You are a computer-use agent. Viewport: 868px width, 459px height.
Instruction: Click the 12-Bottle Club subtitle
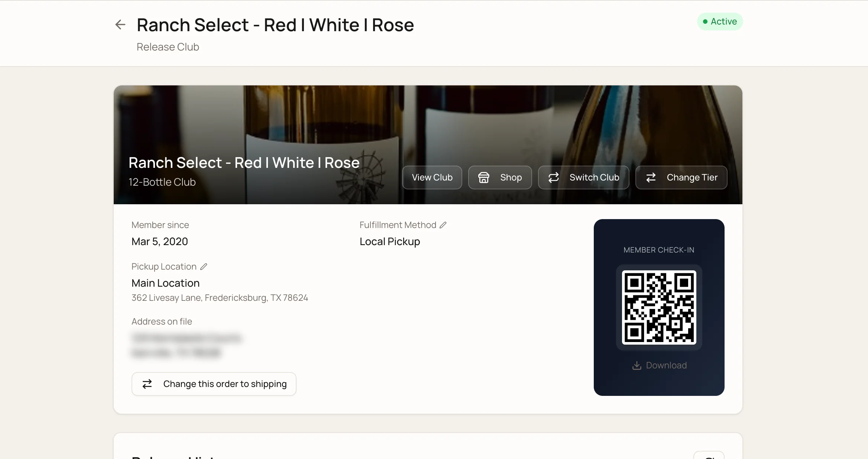point(162,182)
